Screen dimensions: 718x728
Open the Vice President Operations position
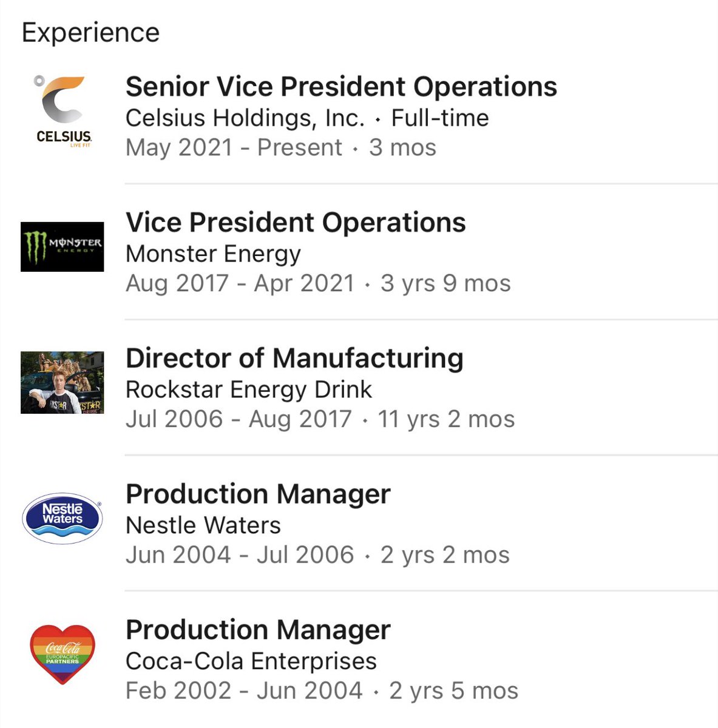(x=296, y=223)
